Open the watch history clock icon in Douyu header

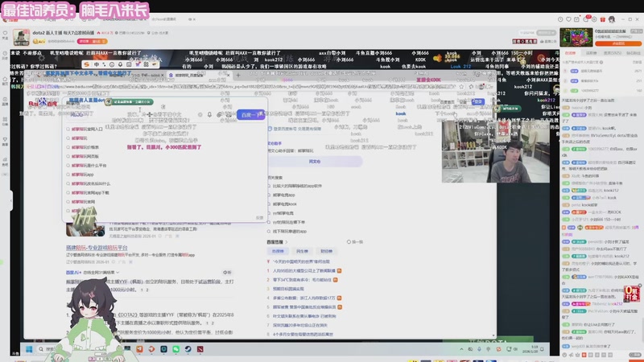tap(560, 19)
